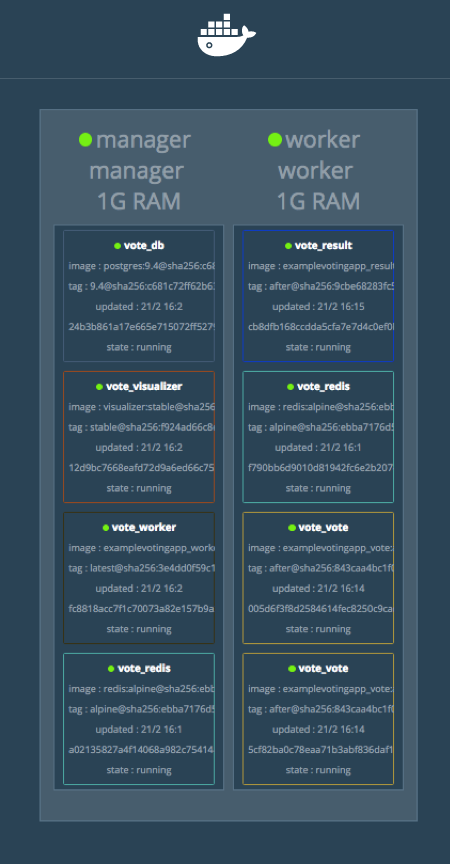450x864 pixels.
Task: Click the manager node heading
Action: click(x=143, y=140)
